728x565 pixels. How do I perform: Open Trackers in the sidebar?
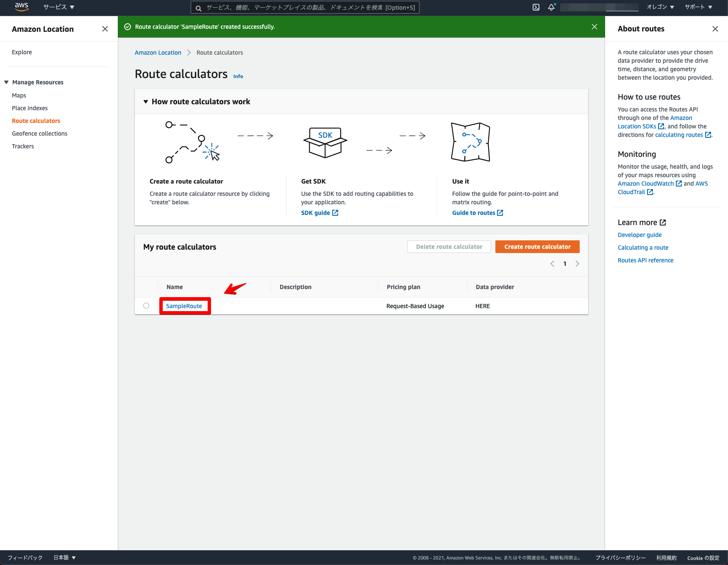pos(23,146)
